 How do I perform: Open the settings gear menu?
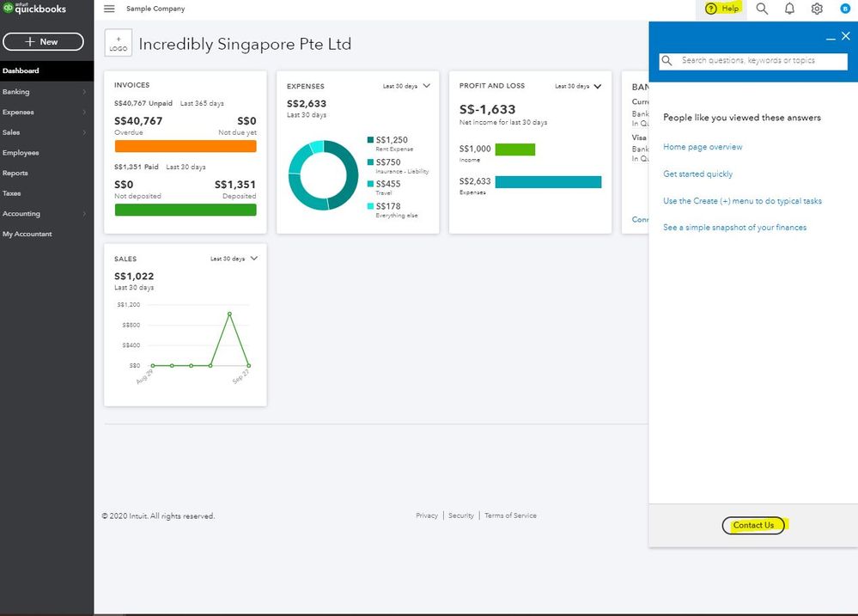click(x=817, y=9)
